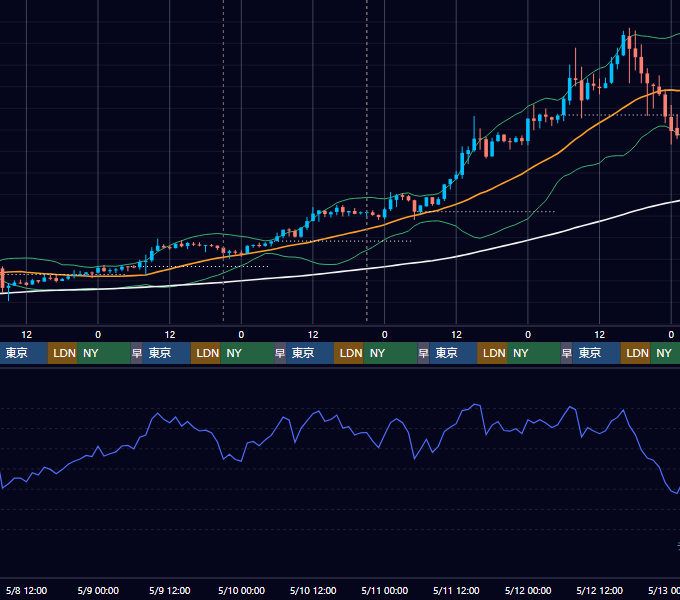
Task: Click the 5/10 00:00 date label
Action: 241,590
